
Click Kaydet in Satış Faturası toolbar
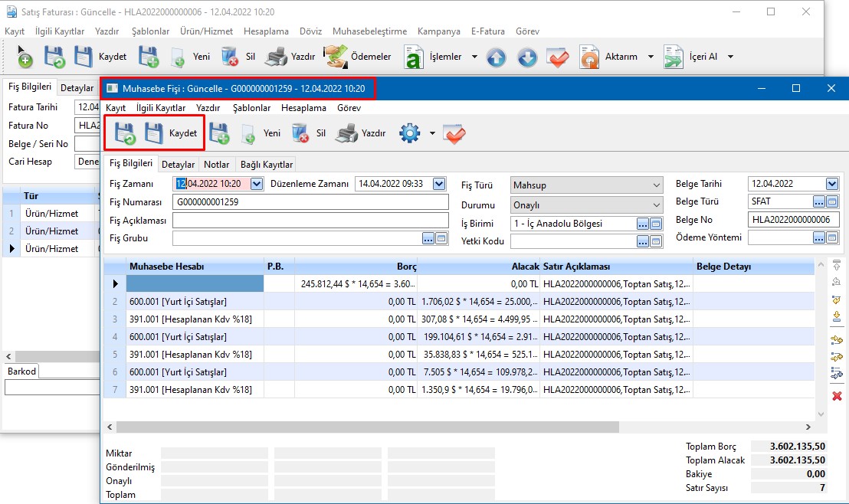tap(100, 57)
